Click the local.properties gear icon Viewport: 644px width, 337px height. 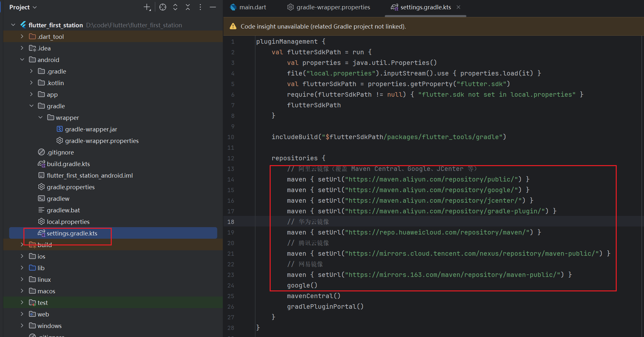(x=41, y=221)
